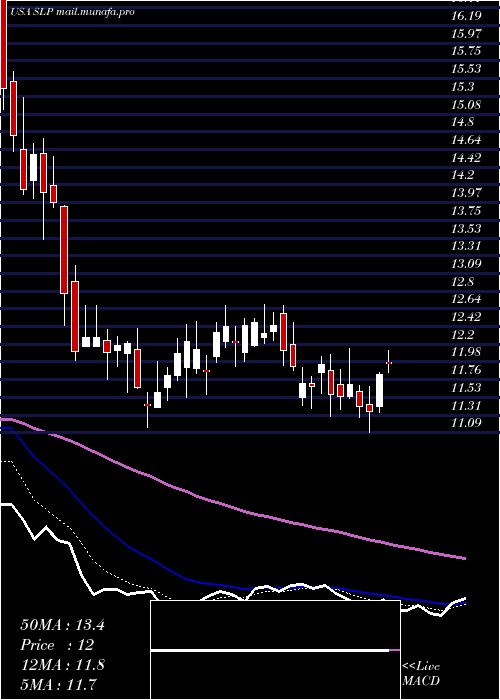
Task: Select the 15.3 price axis label
Action: (463, 87)
